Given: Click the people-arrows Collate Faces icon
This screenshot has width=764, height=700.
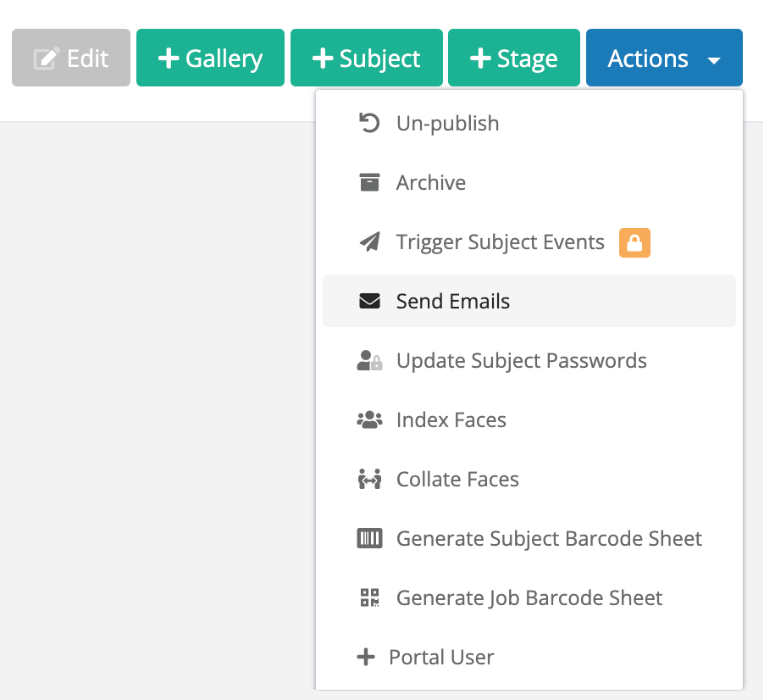Looking at the screenshot, I should pos(369,479).
